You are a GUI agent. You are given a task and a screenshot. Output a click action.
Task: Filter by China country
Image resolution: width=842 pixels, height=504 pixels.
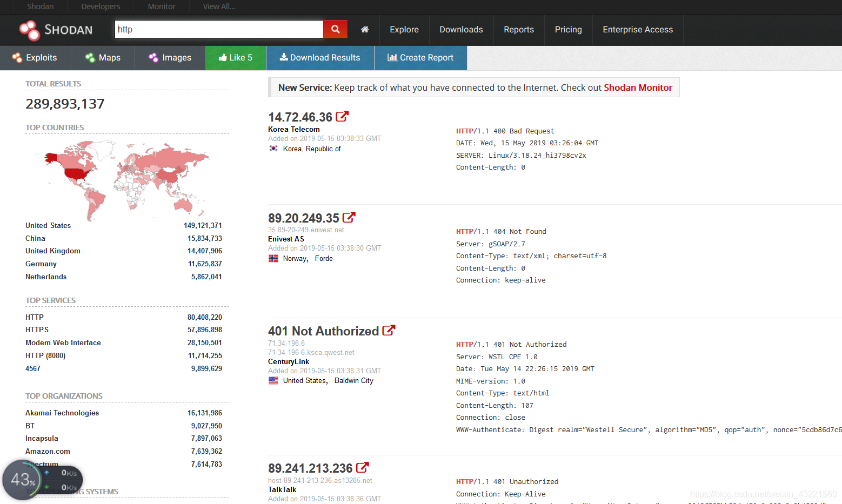point(35,238)
